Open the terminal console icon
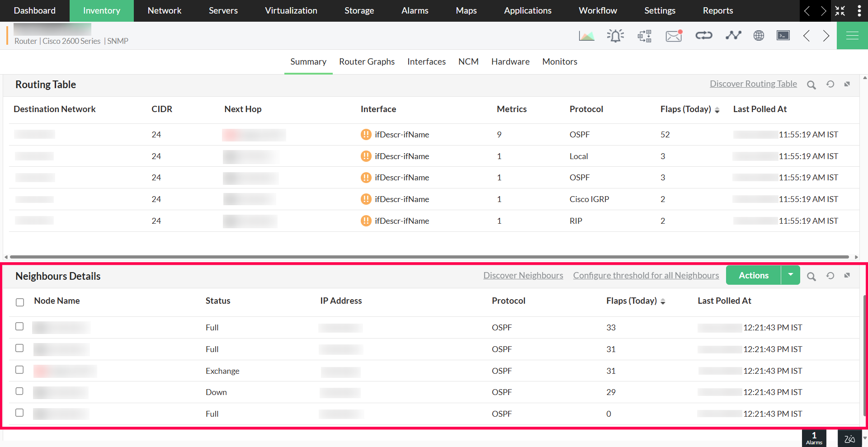The image size is (868, 447). click(x=783, y=35)
